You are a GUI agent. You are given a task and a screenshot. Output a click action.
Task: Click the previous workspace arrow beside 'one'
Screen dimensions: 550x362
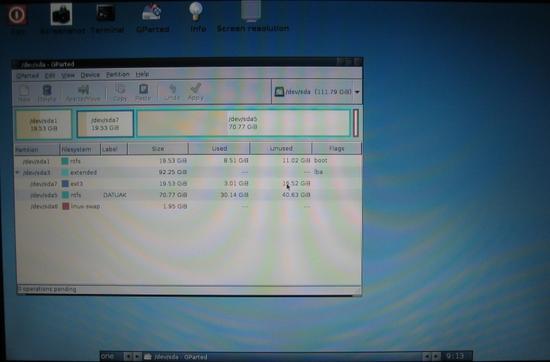click(128, 357)
